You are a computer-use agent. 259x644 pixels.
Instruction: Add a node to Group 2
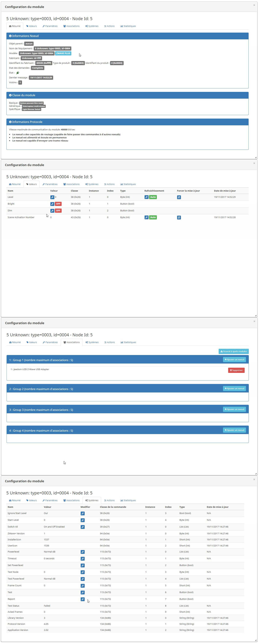coord(234,388)
